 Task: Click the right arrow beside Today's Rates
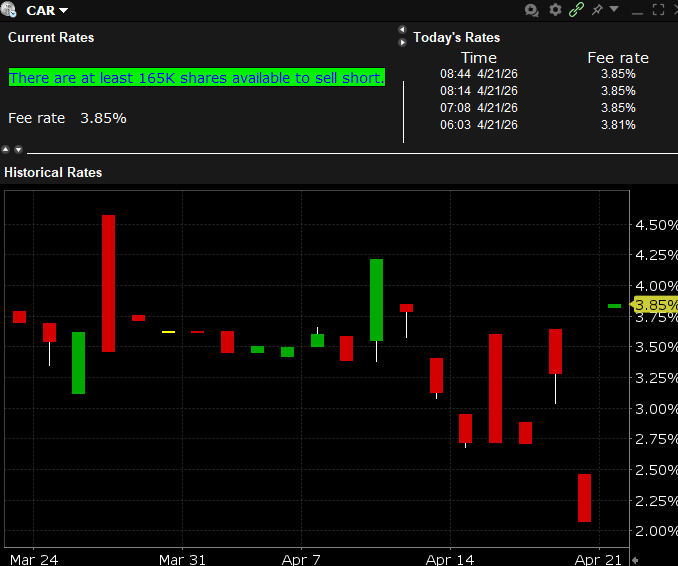[x=402, y=42]
